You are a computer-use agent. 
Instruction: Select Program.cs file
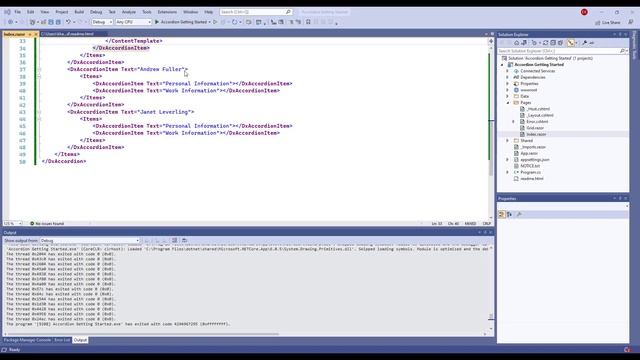(530, 173)
